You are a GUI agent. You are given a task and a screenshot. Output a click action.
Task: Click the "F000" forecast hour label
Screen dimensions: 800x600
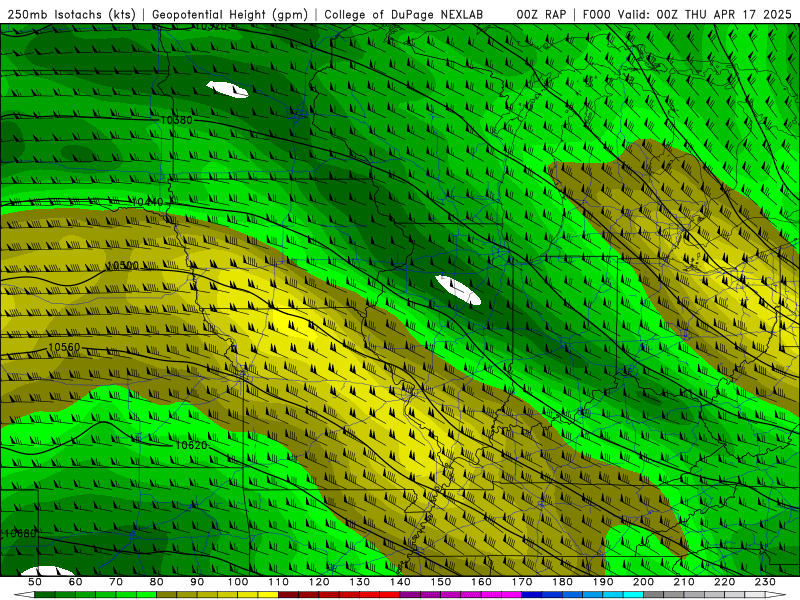(597, 14)
